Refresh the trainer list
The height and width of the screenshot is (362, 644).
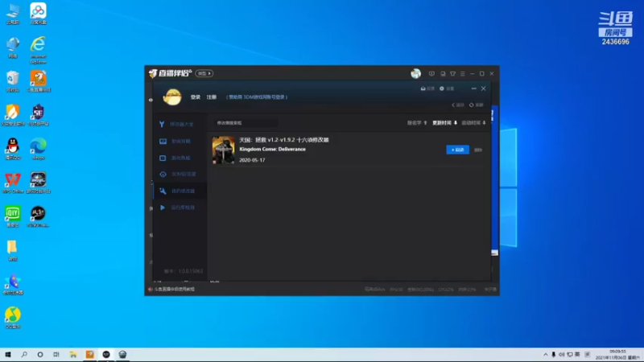477,105
